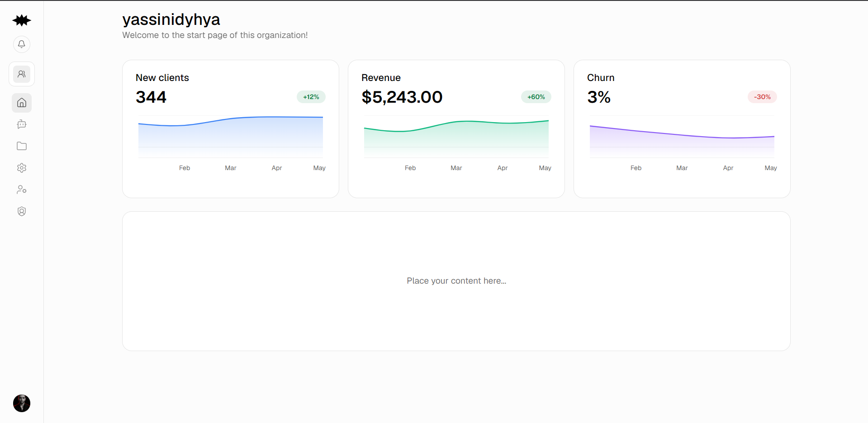Click the Churn card title
This screenshot has width=868, height=423.
tap(601, 78)
